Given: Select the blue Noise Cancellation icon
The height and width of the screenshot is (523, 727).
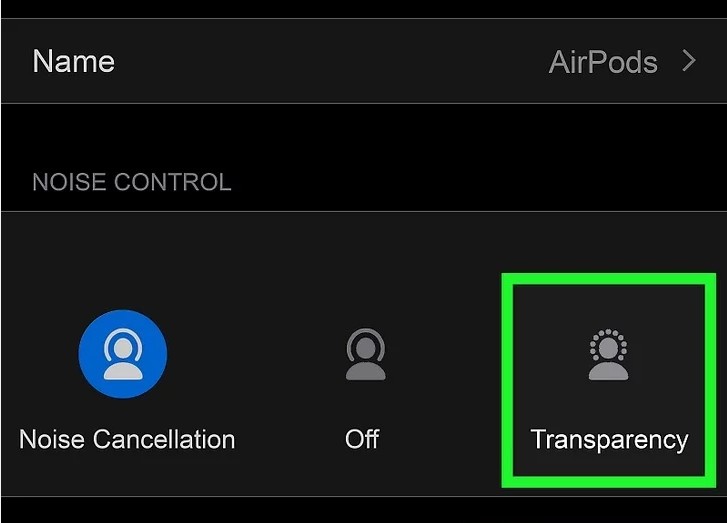Looking at the screenshot, I should 123,354.
